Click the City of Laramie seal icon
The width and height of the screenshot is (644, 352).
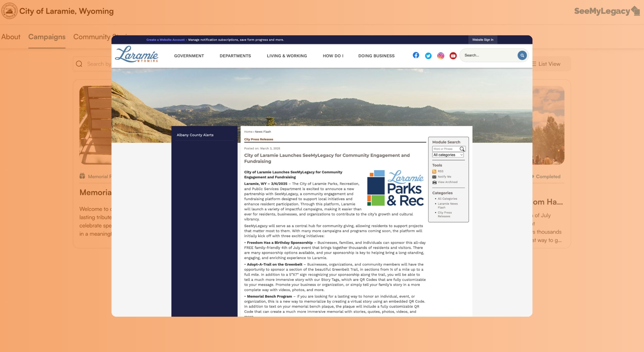point(9,11)
